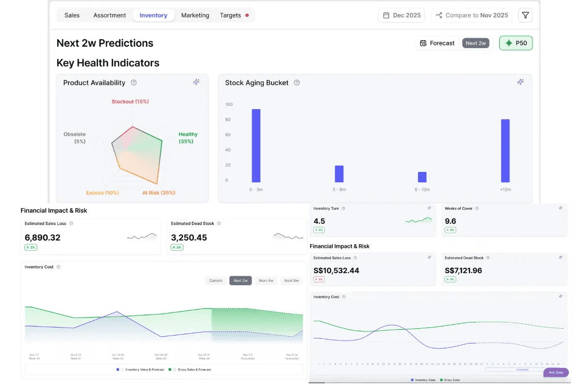Click the green sparkle beside P50
The height and width of the screenshot is (392, 588).
click(x=509, y=43)
